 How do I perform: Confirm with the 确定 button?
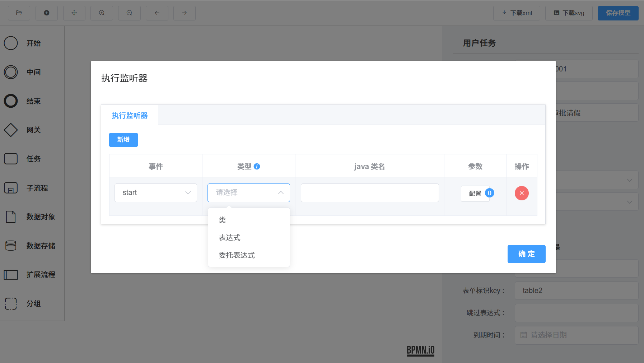click(526, 254)
